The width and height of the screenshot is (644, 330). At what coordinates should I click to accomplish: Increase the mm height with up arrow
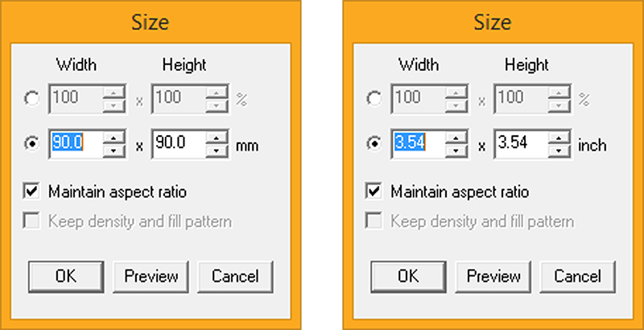[x=217, y=139]
